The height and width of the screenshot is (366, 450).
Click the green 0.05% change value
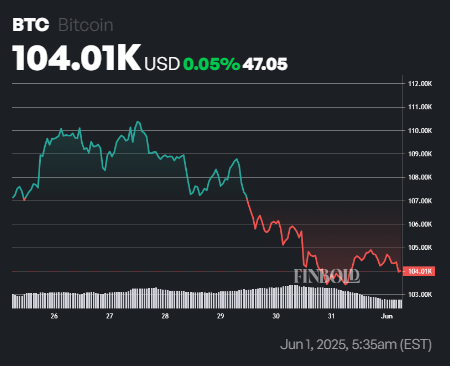211,64
